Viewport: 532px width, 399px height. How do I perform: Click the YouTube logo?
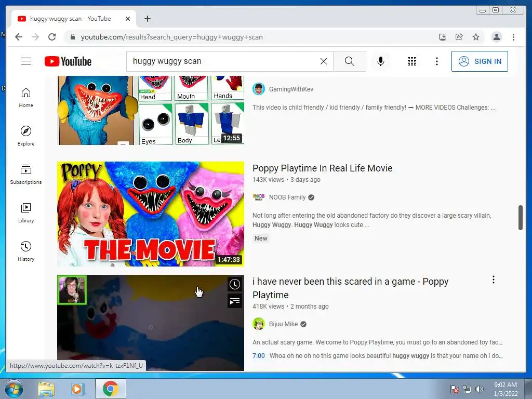click(68, 61)
